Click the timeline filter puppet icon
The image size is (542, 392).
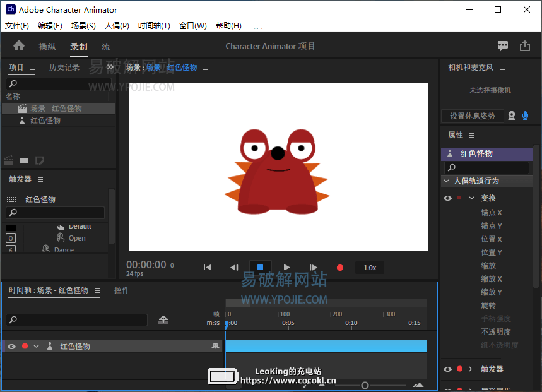(x=163, y=320)
